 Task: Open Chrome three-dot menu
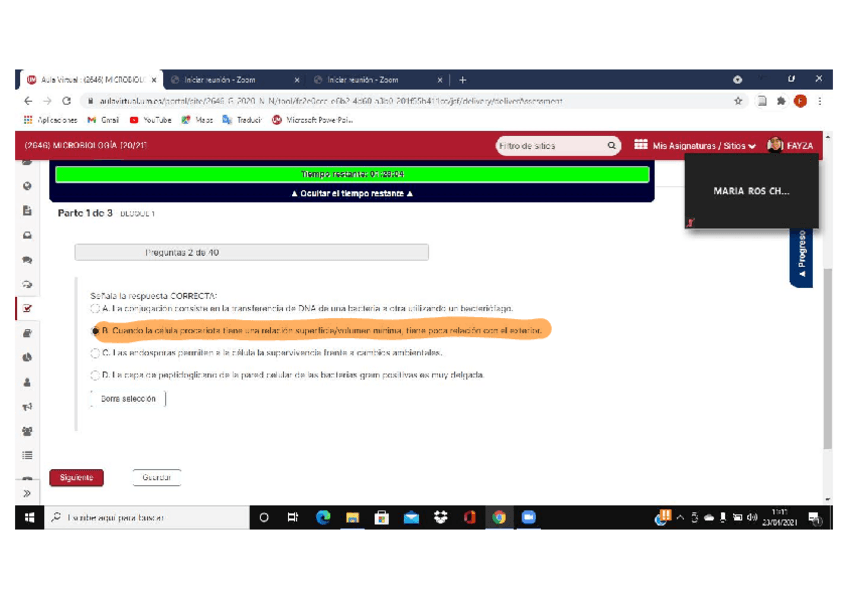pos(820,101)
